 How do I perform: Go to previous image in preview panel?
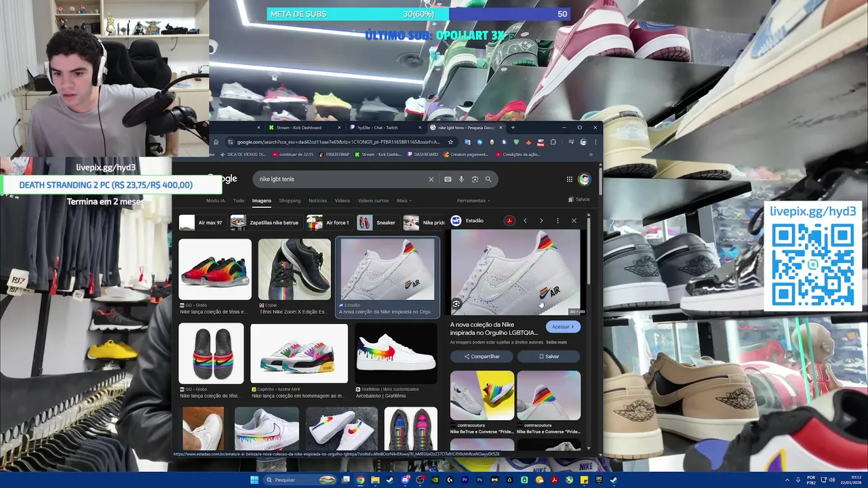click(x=525, y=220)
